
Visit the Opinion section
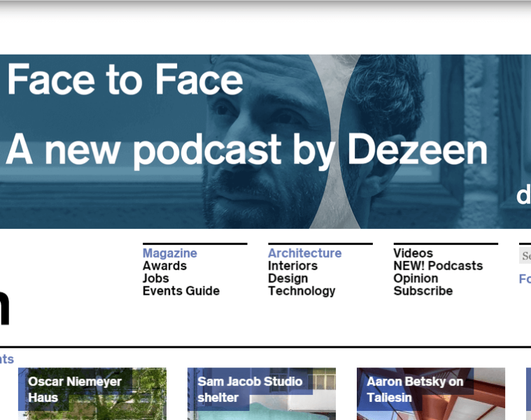pyautogui.click(x=416, y=279)
